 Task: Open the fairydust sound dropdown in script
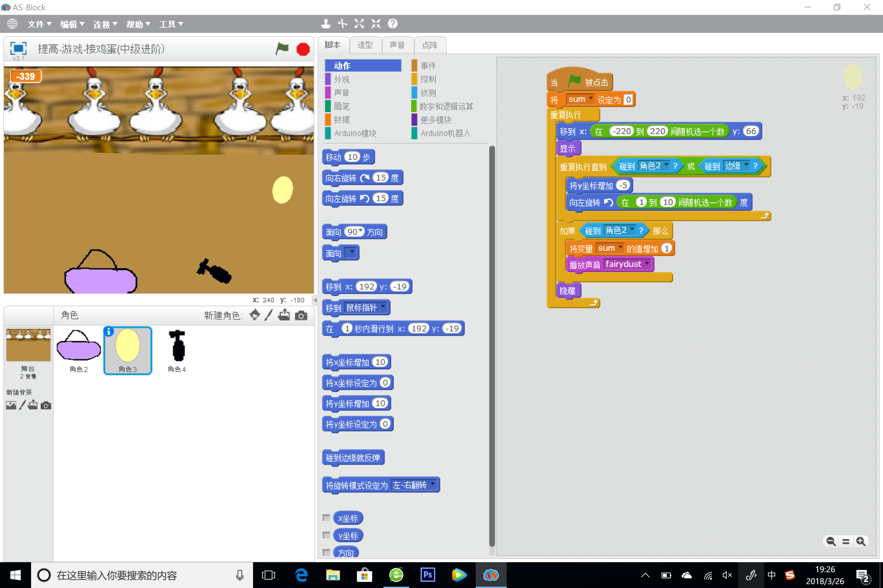(x=647, y=264)
